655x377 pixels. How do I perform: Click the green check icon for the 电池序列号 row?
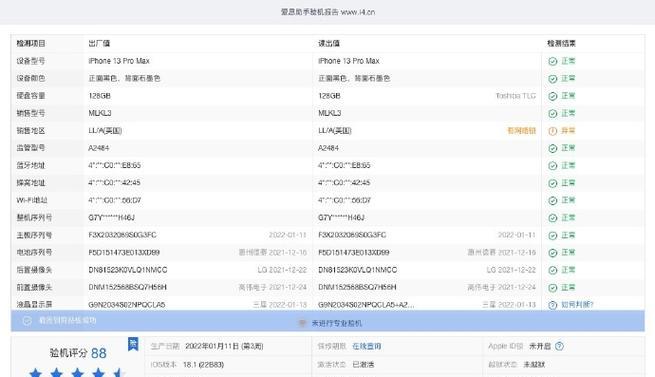[553, 253]
